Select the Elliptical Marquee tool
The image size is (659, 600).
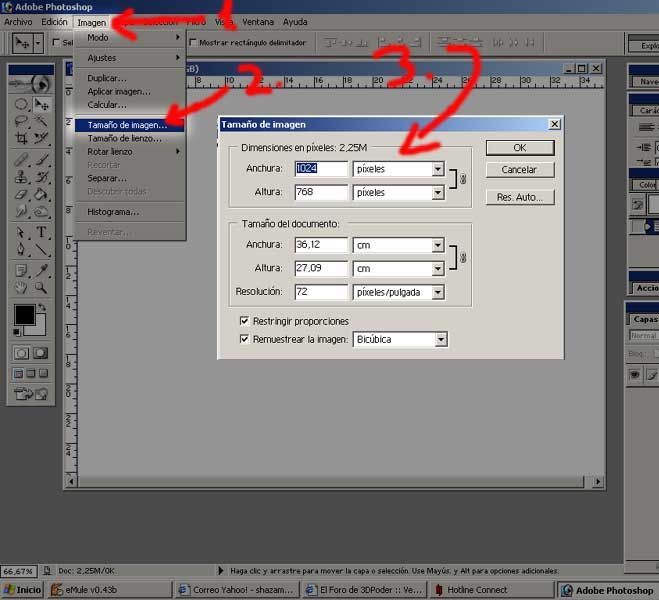tap(21, 104)
